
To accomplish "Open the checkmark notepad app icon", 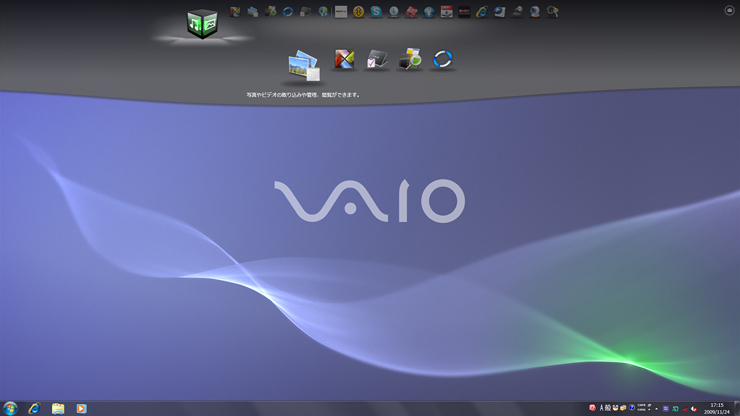I will pyautogui.click(x=377, y=60).
